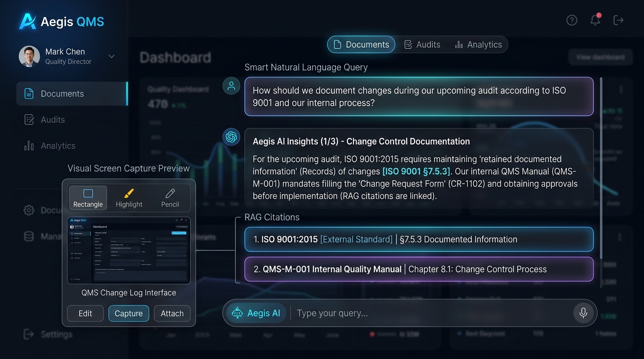This screenshot has width=644, height=359.
Task: Click the chat panel vertical scrollbar
Action: click(601, 168)
